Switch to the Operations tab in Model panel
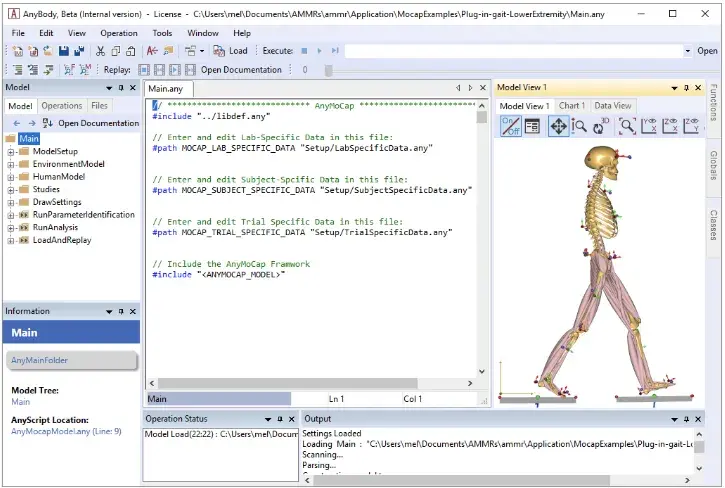The width and height of the screenshot is (725, 488). click(62, 105)
